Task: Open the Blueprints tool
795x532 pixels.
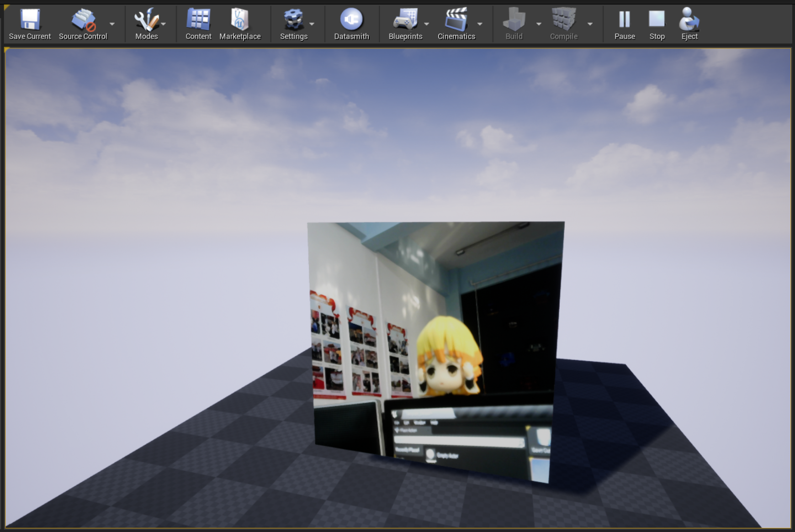Action: 405,18
